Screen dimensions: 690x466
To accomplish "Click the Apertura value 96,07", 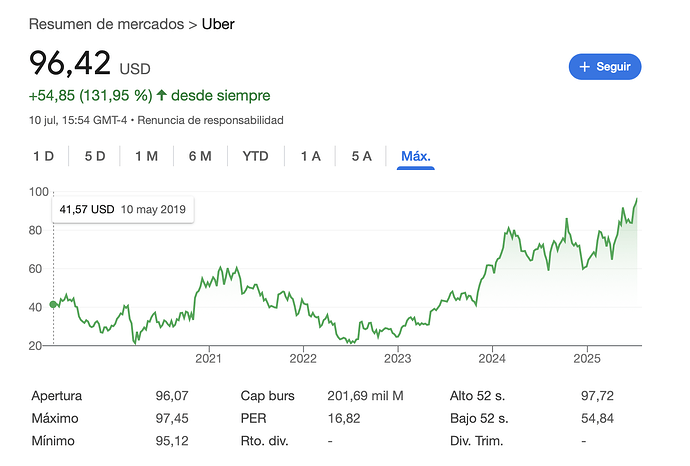I will (x=172, y=396).
